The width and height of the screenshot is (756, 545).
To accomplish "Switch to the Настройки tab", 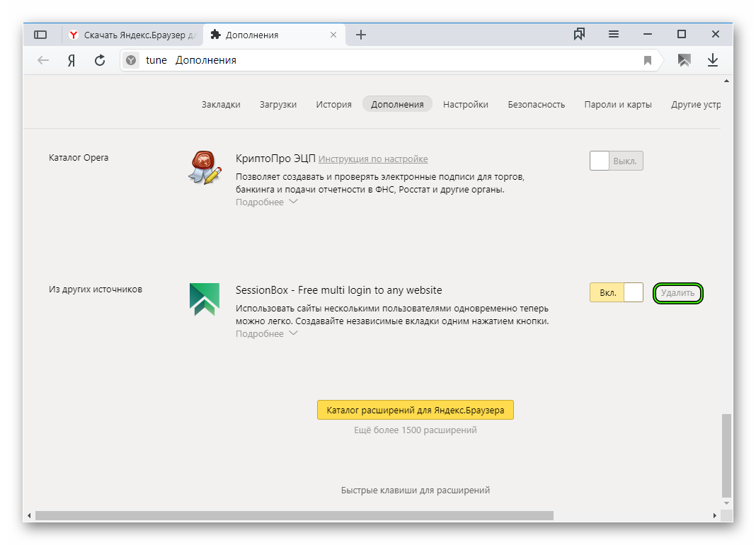I will (465, 104).
